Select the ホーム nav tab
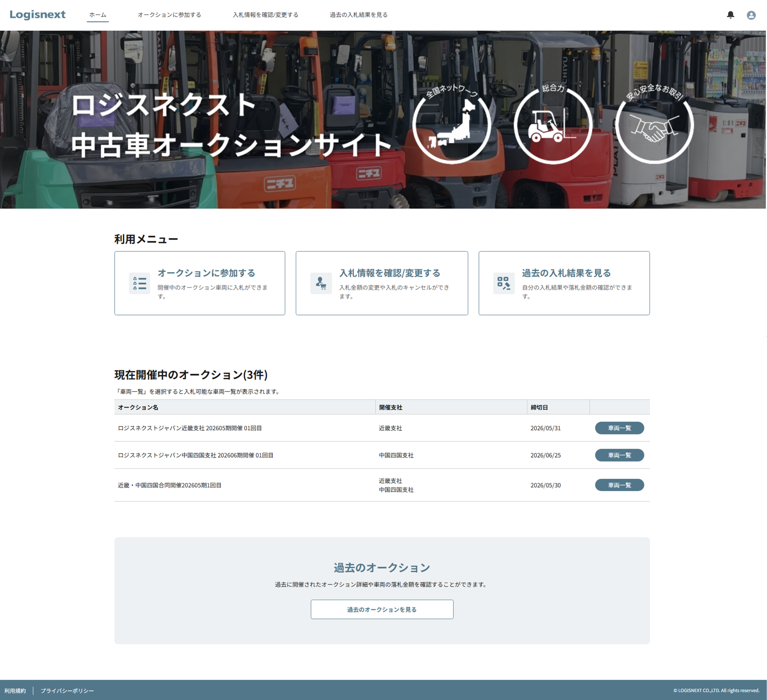 [x=98, y=15]
